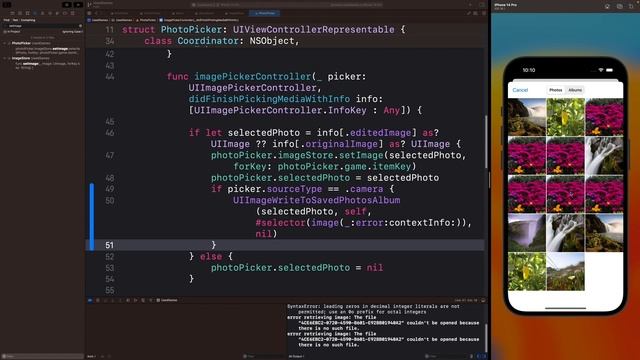Click the add plus button in Xcode toolbar

click(x=470, y=4)
